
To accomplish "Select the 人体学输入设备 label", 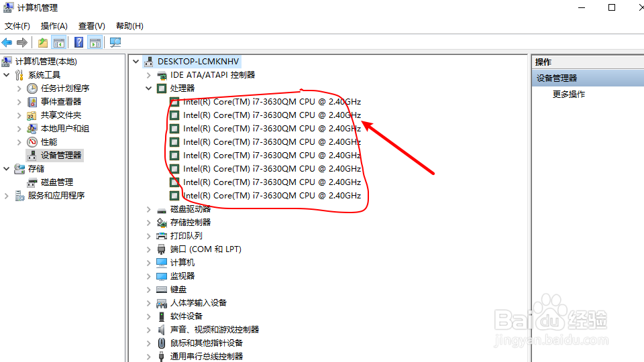I will pyautogui.click(x=199, y=303).
